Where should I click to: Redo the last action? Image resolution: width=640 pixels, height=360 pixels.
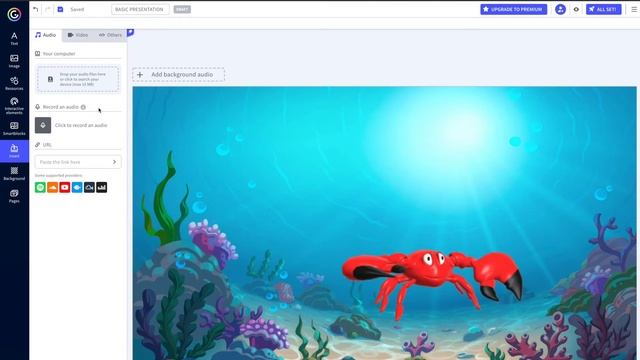(x=47, y=9)
